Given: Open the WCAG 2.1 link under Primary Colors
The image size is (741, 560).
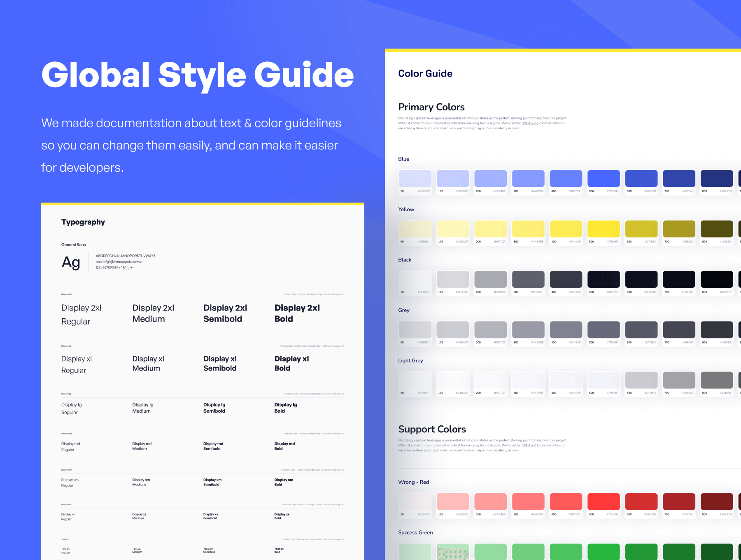Looking at the screenshot, I should (530, 123).
